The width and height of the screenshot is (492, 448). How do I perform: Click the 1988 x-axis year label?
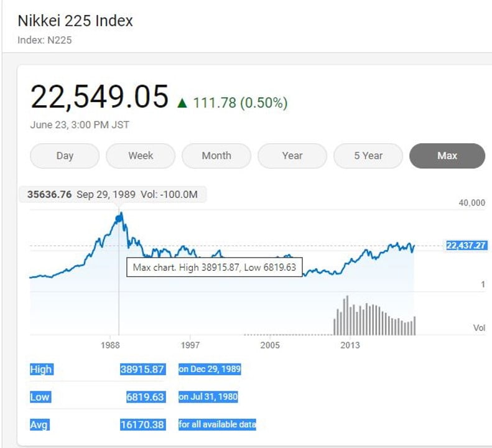[111, 345]
